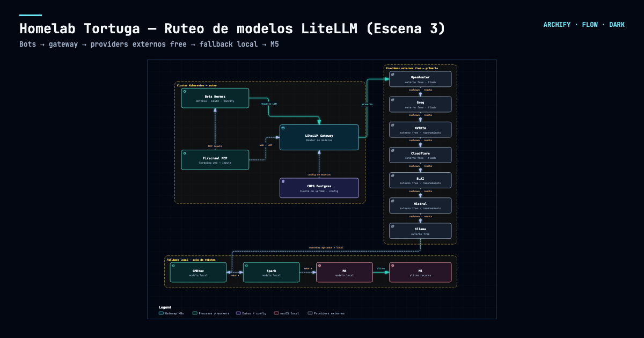Screen dimensions: 644x338
Task: Click 'Fuente de verdad · config' text
Action: (x=319, y=191)
